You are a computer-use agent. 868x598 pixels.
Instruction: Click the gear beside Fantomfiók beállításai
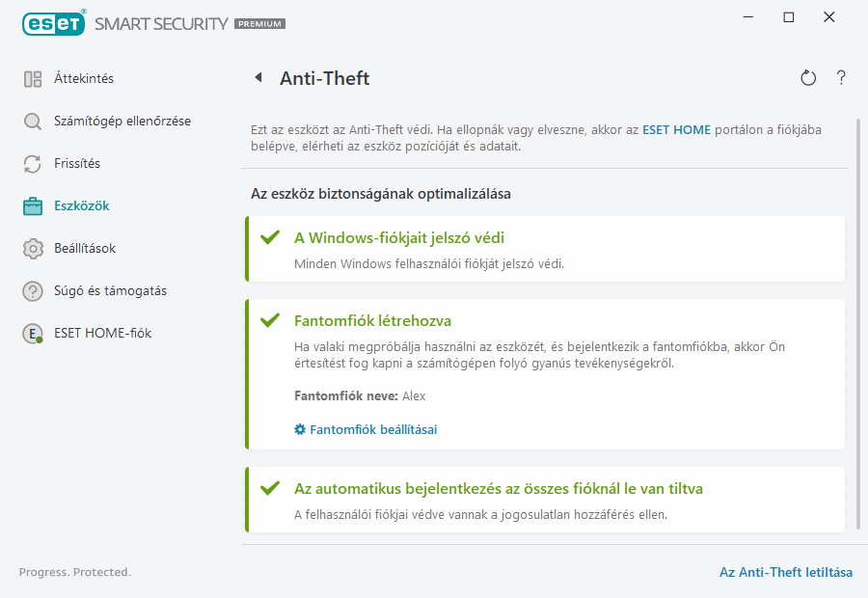299,429
